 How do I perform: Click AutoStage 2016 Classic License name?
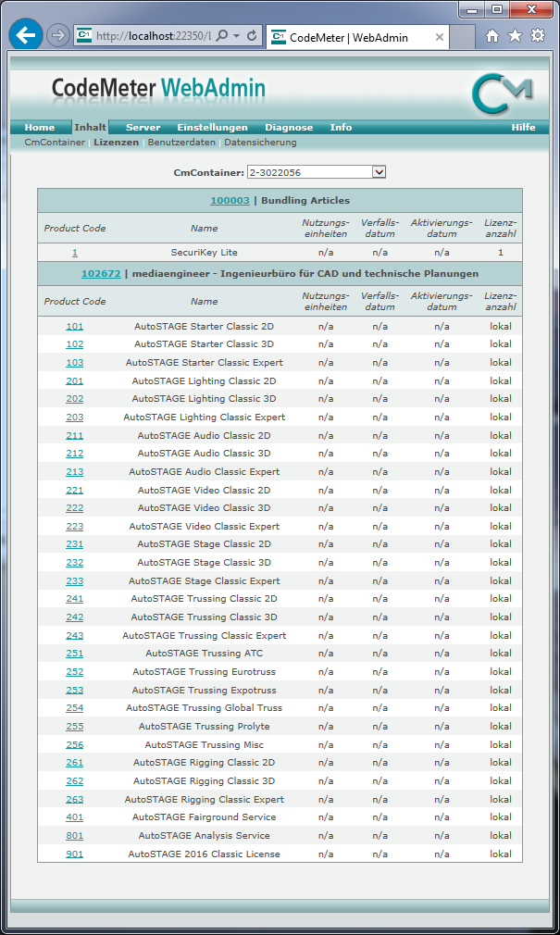click(204, 854)
